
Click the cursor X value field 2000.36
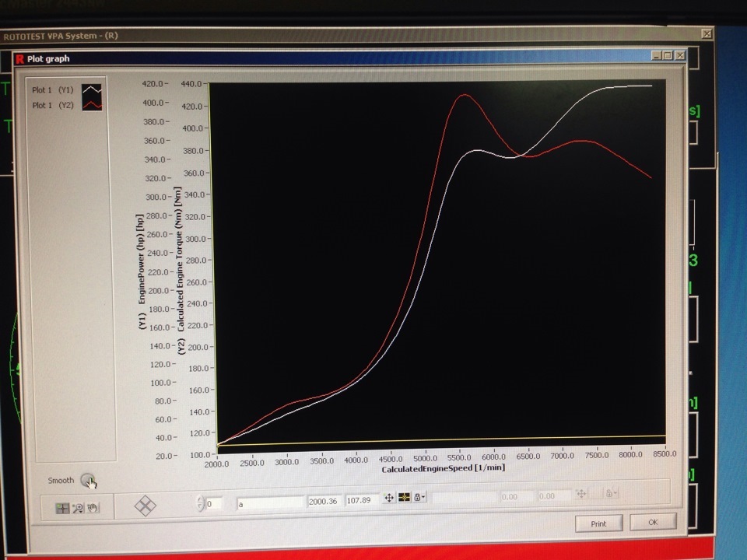(324, 501)
